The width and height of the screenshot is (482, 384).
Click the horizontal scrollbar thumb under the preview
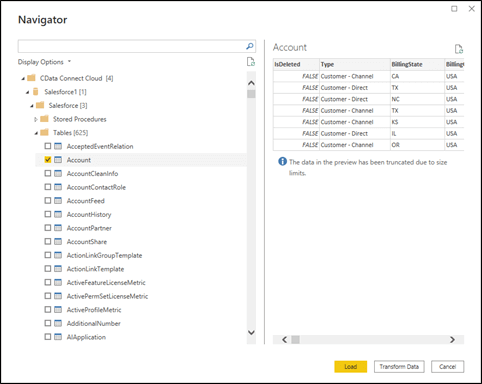click(x=295, y=340)
